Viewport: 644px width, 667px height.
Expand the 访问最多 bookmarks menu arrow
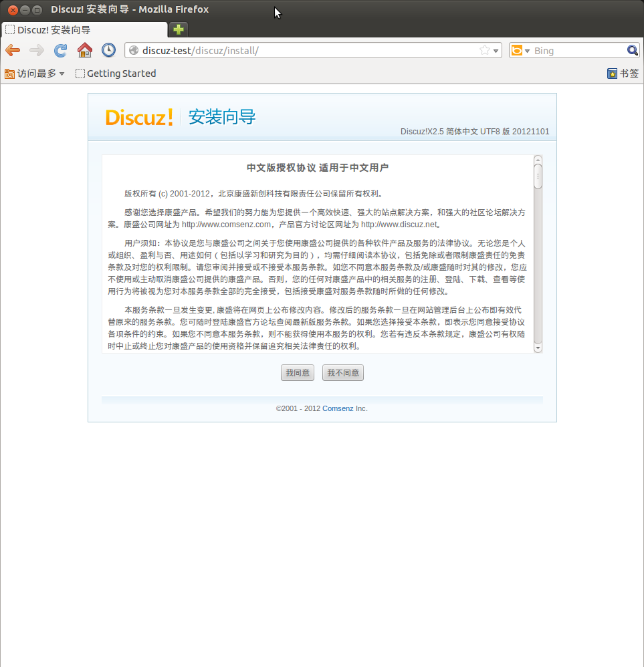[x=62, y=74]
